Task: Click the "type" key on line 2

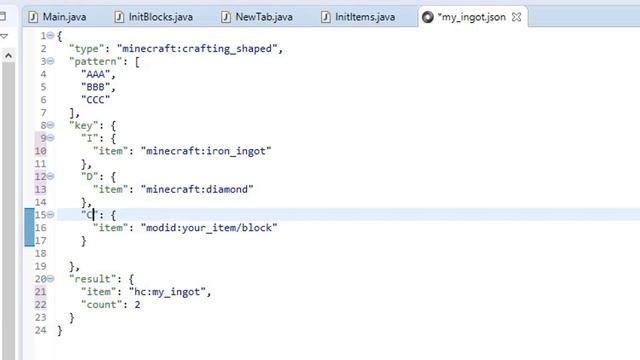Action: [87, 49]
